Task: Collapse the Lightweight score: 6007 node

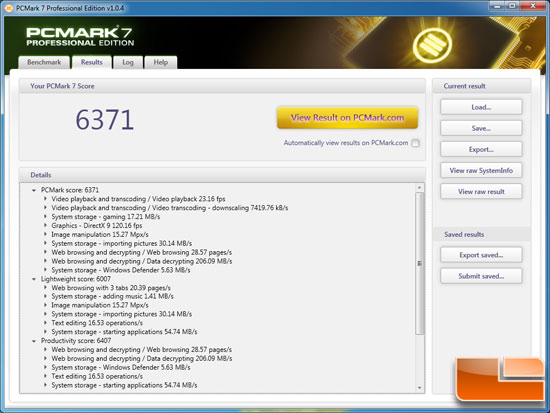Action: [34, 279]
